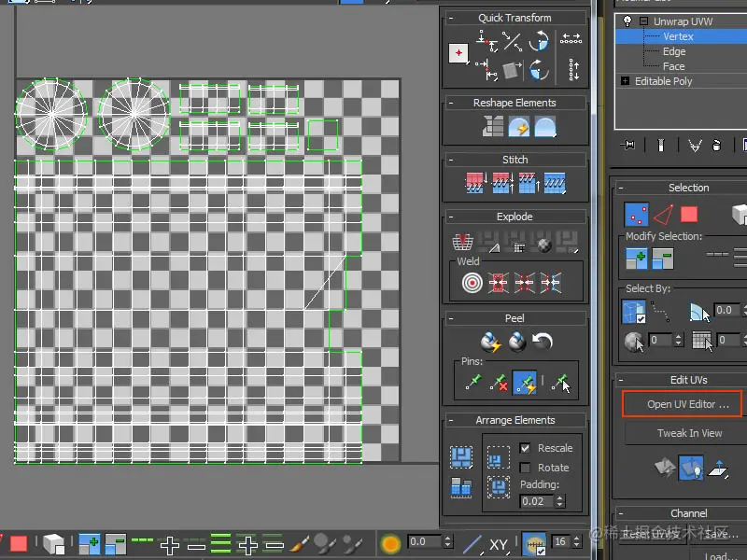This screenshot has height=560, width=747.
Task: Click Stitch To Source icon
Action: [x=529, y=183]
